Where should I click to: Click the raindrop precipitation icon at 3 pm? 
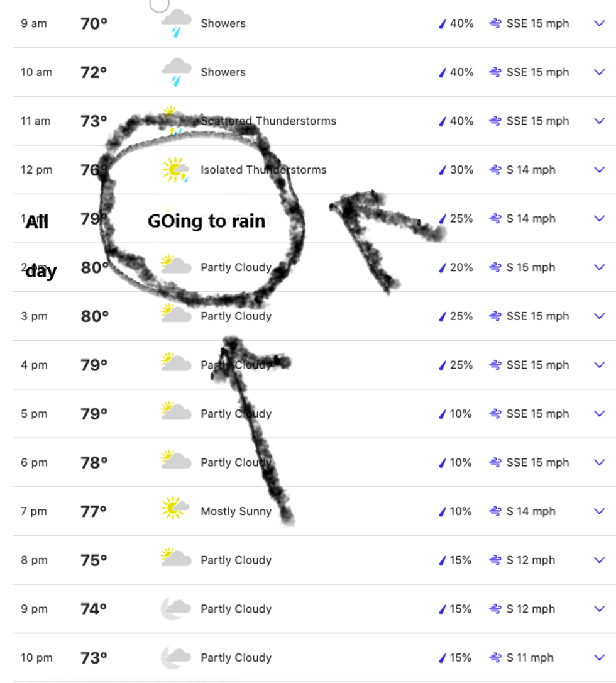tap(443, 316)
